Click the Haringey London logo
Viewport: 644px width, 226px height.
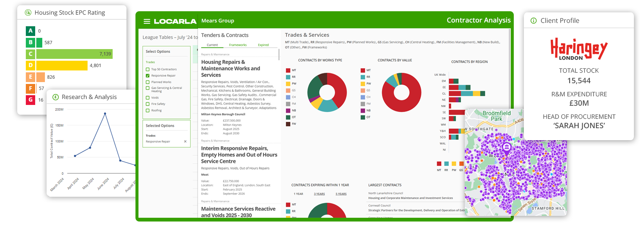click(x=579, y=49)
